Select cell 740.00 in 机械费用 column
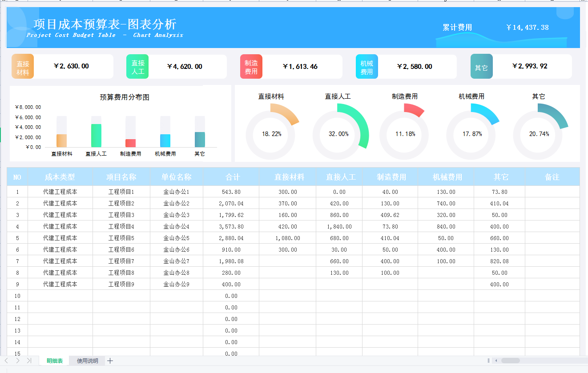Screen dimensions: 588x373 point(446,204)
